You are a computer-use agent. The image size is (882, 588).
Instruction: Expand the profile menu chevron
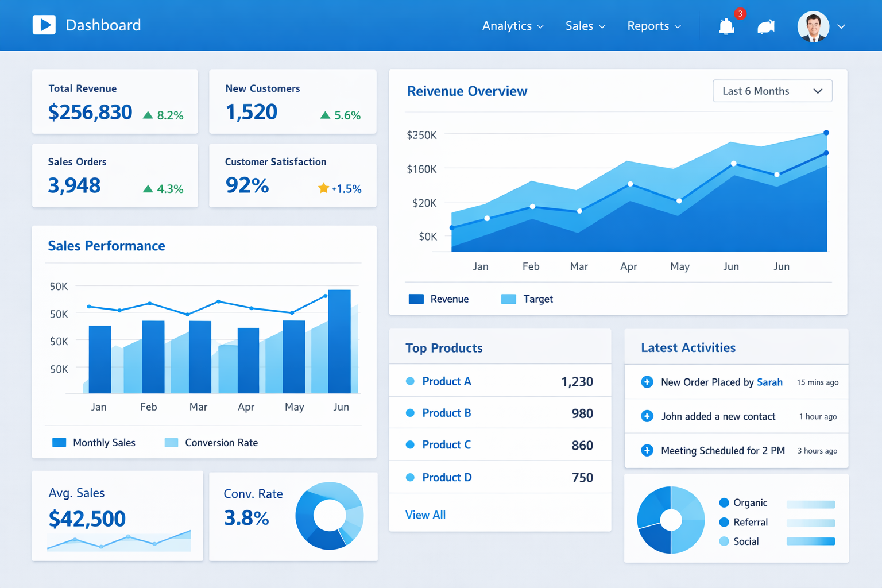click(841, 26)
